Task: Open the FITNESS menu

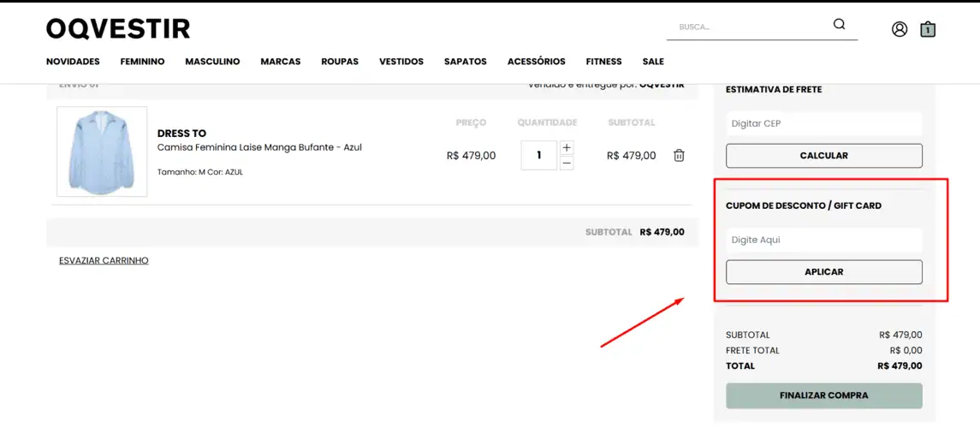Action: (603, 62)
